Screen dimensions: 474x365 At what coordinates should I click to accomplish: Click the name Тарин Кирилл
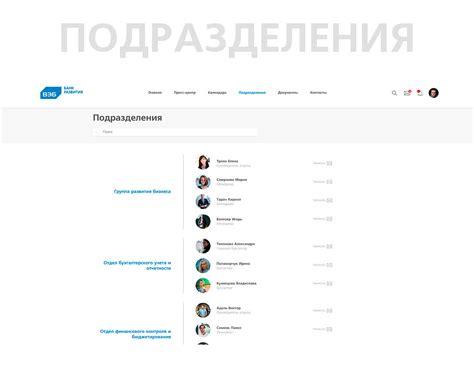tap(229, 199)
